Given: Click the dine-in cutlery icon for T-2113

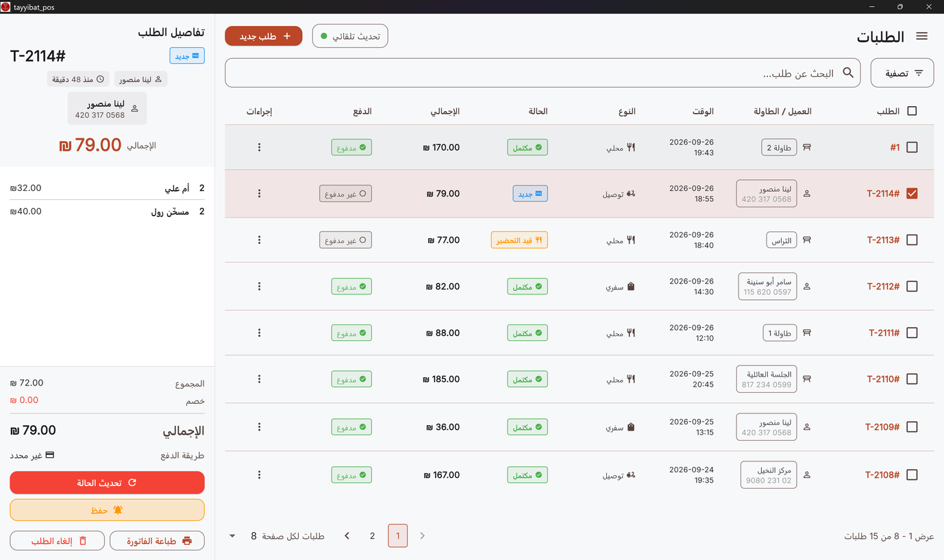Looking at the screenshot, I should 631,240.
